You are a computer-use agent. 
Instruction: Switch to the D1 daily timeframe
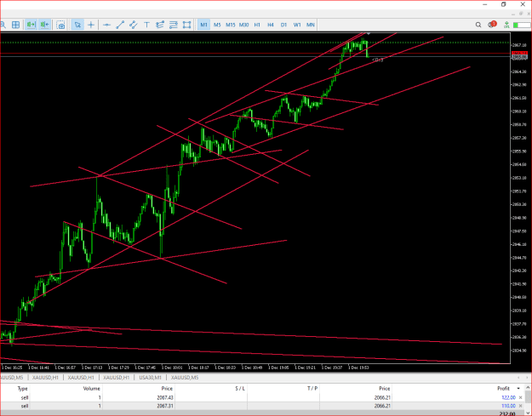click(x=283, y=25)
